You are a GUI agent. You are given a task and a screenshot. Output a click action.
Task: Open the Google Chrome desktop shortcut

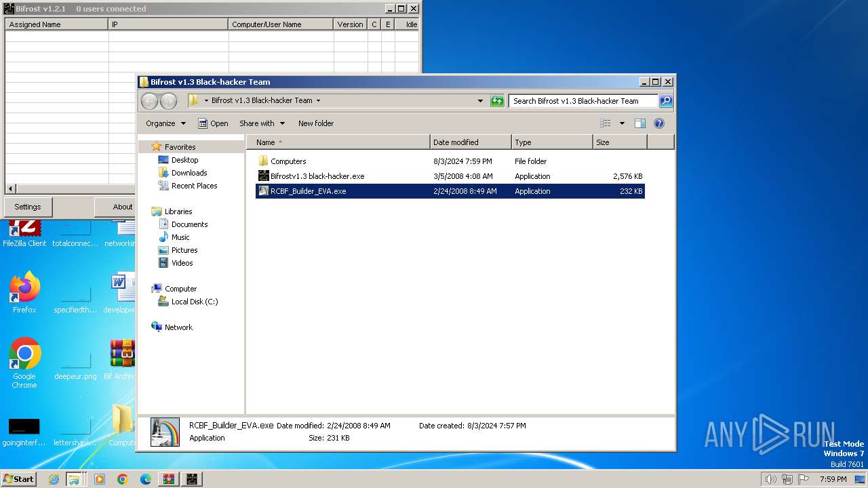click(24, 363)
